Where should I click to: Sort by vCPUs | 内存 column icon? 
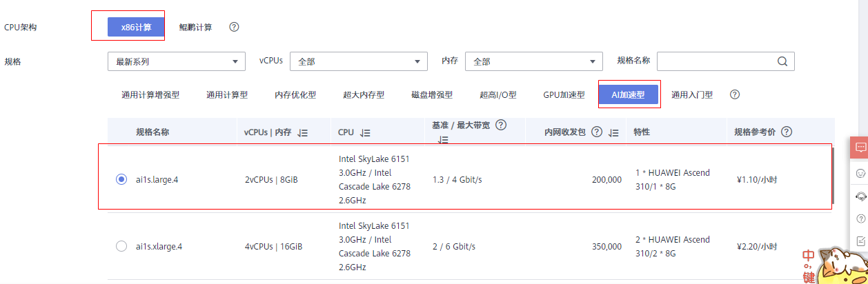click(x=302, y=132)
